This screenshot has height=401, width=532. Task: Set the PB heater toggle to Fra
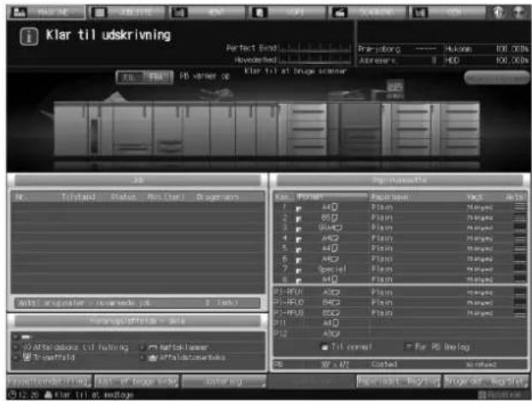click(x=158, y=78)
